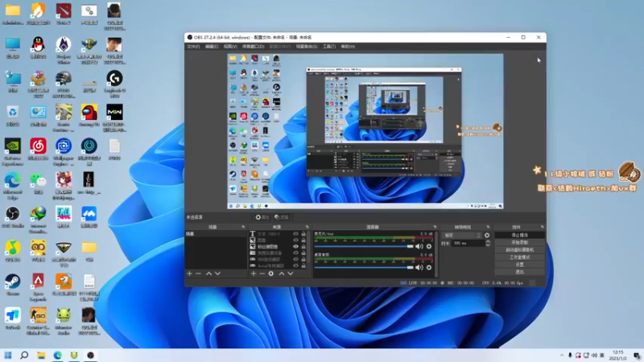The width and height of the screenshot is (644, 362).
Task: Start the virtual camera in OBS controls
Action: tap(519, 249)
